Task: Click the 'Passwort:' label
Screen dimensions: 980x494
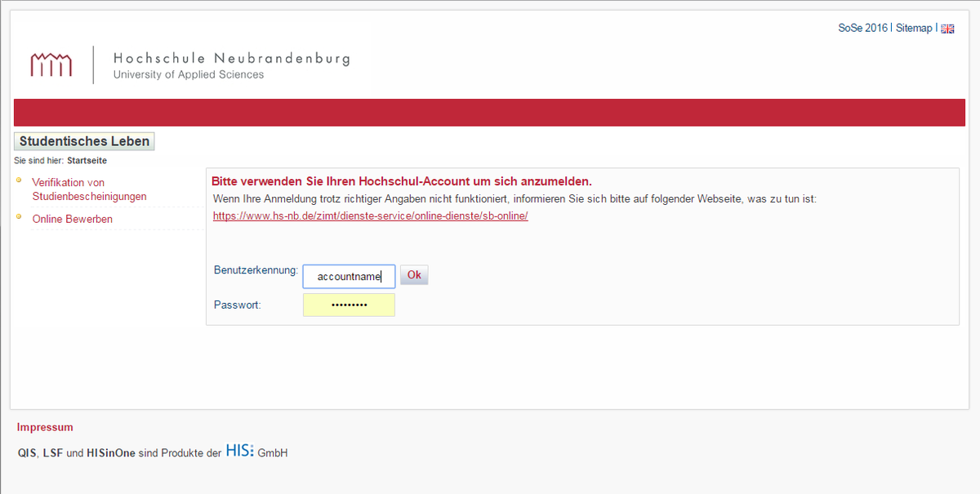Action: (x=238, y=305)
